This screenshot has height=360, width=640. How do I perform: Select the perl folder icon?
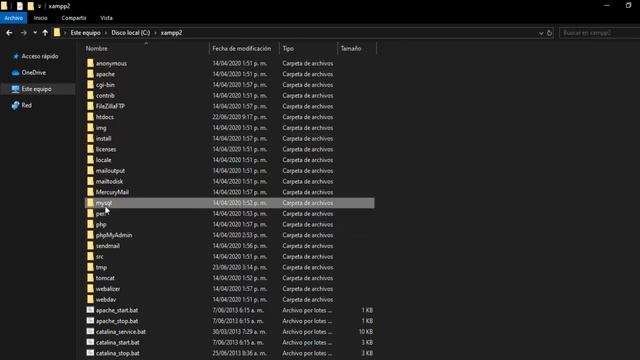click(90, 213)
